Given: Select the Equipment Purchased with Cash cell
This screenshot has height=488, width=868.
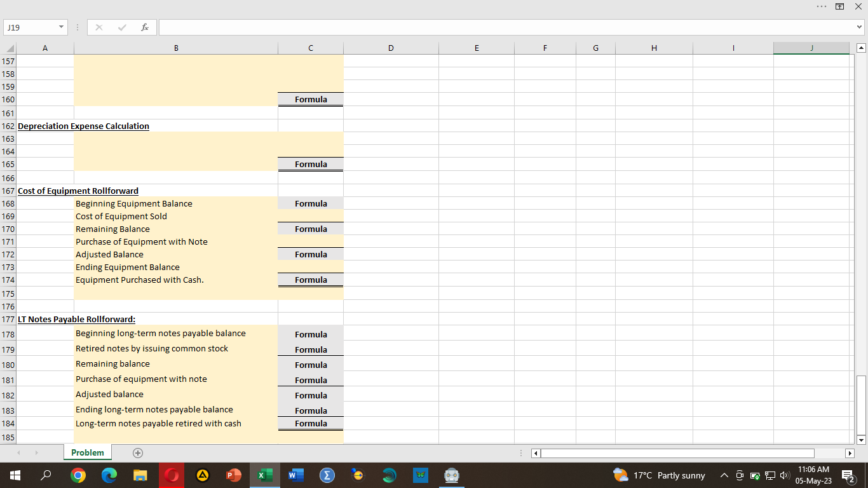Looking at the screenshot, I should coord(176,280).
